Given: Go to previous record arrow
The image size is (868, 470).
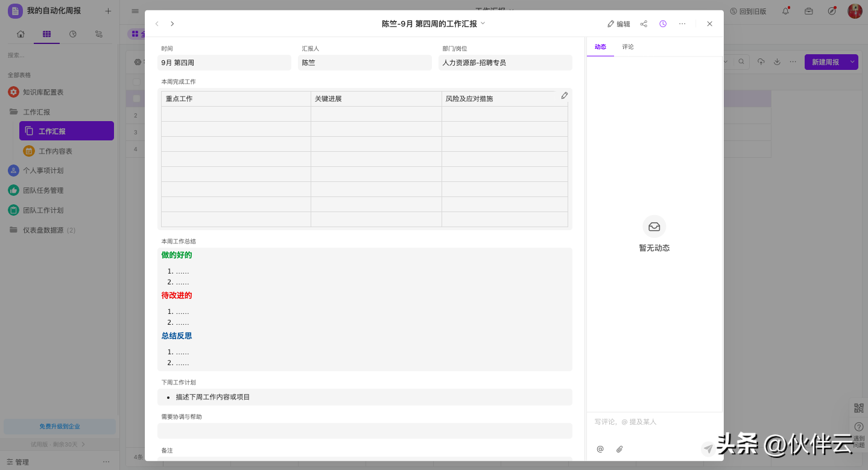Looking at the screenshot, I should click(x=157, y=24).
